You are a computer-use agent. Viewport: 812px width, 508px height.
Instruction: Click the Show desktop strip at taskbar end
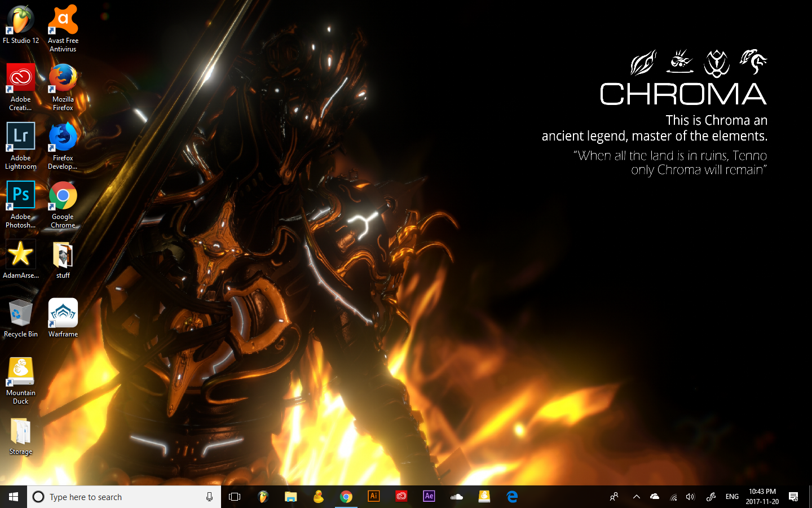click(810, 497)
